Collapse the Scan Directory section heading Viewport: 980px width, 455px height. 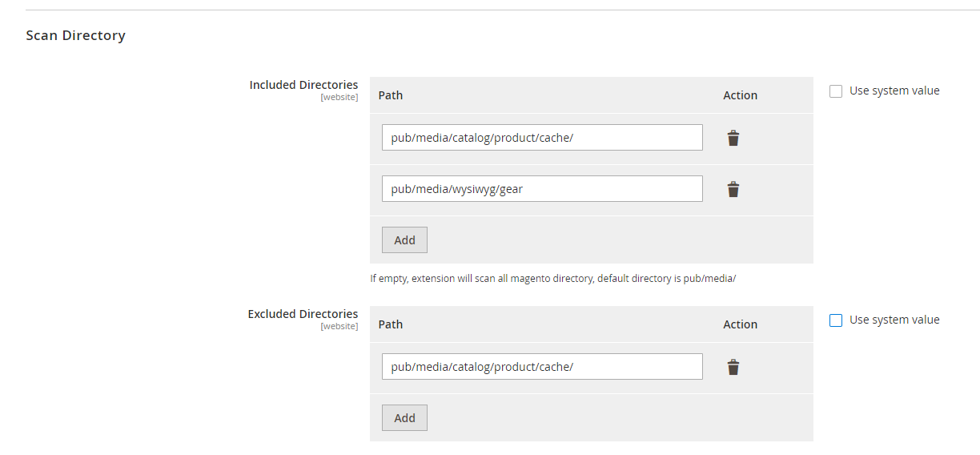tap(76, 36)
